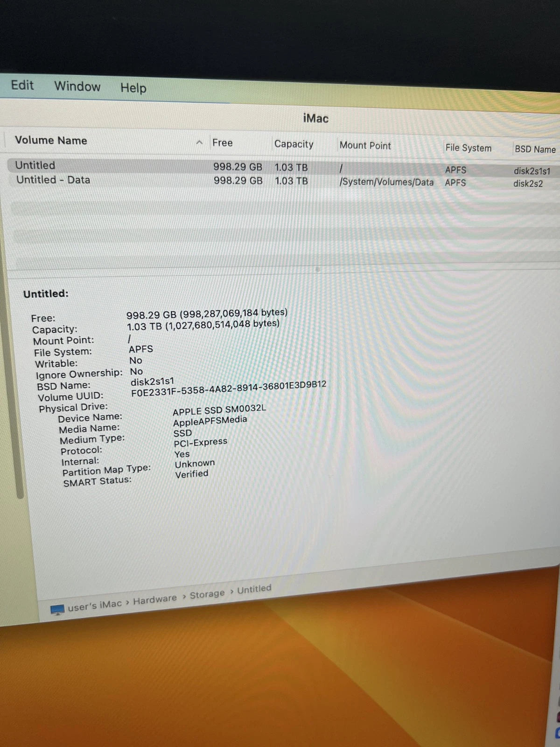Click PCI-Express protocol value
The width and height of the screenshot is (560, 747).
click(x=201, y=442)
